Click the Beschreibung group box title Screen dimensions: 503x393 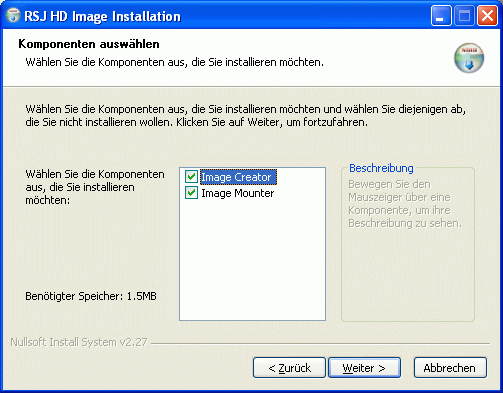tap(381, 168)
